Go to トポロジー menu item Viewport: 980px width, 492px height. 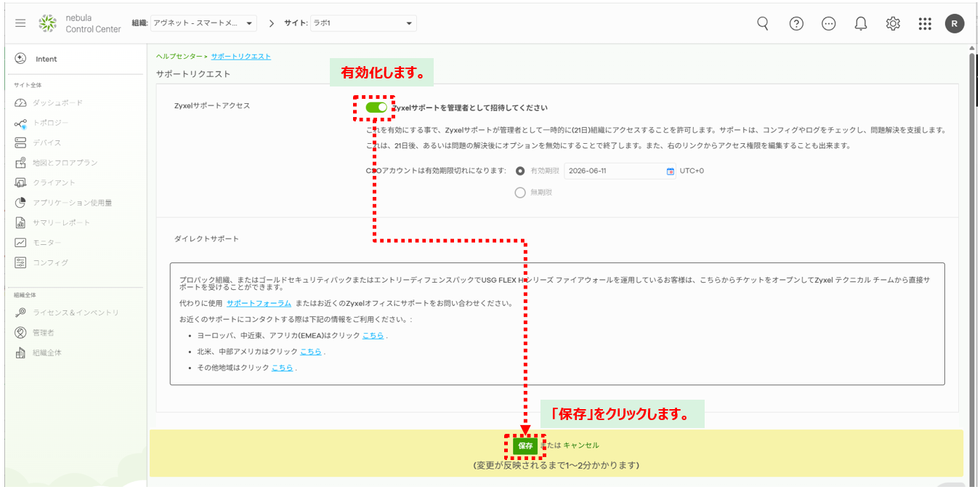coord(50,124)
